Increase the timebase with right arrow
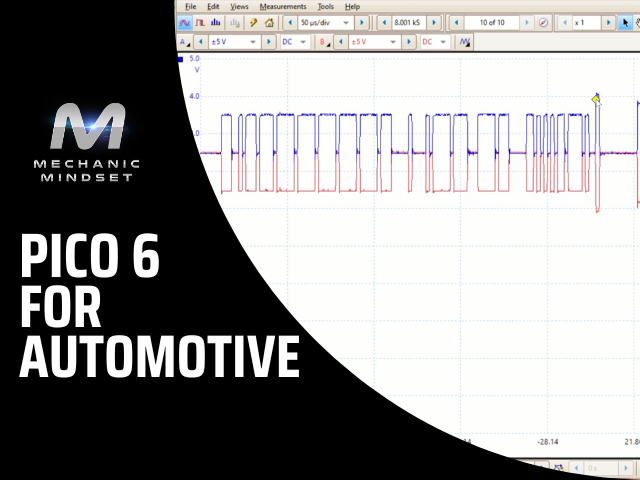 [x=362, y=22]
